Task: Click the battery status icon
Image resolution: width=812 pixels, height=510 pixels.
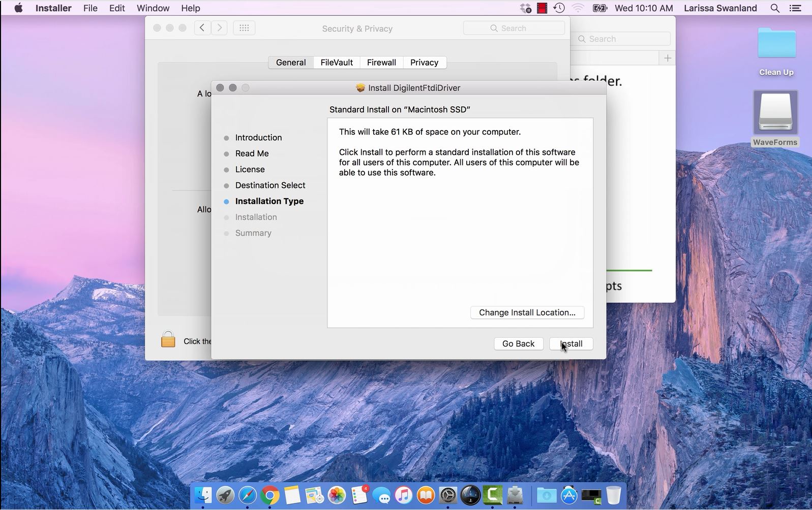Action: 600,8
